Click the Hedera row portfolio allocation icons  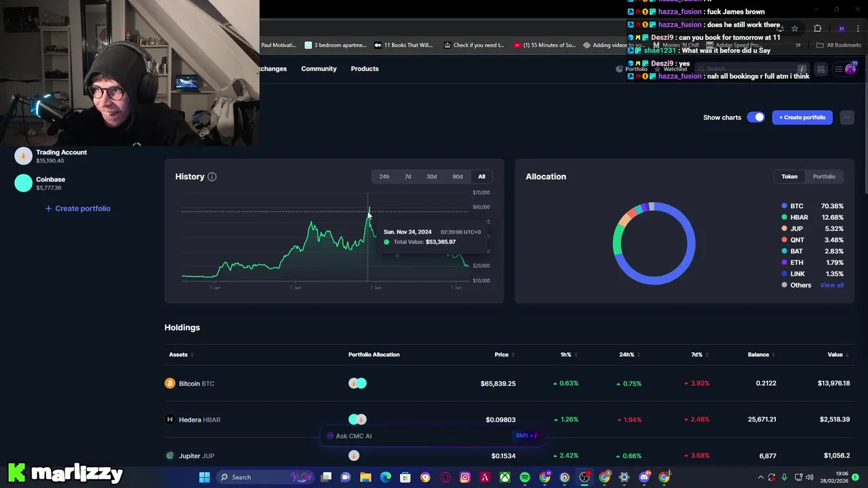point(357,420)
